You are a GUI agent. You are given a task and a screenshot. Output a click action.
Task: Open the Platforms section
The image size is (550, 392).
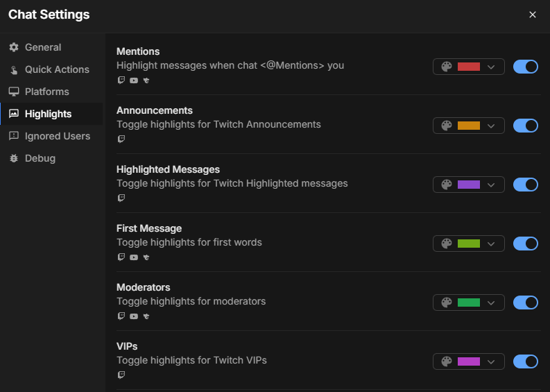pyautogui.click(x=51, y=92)
